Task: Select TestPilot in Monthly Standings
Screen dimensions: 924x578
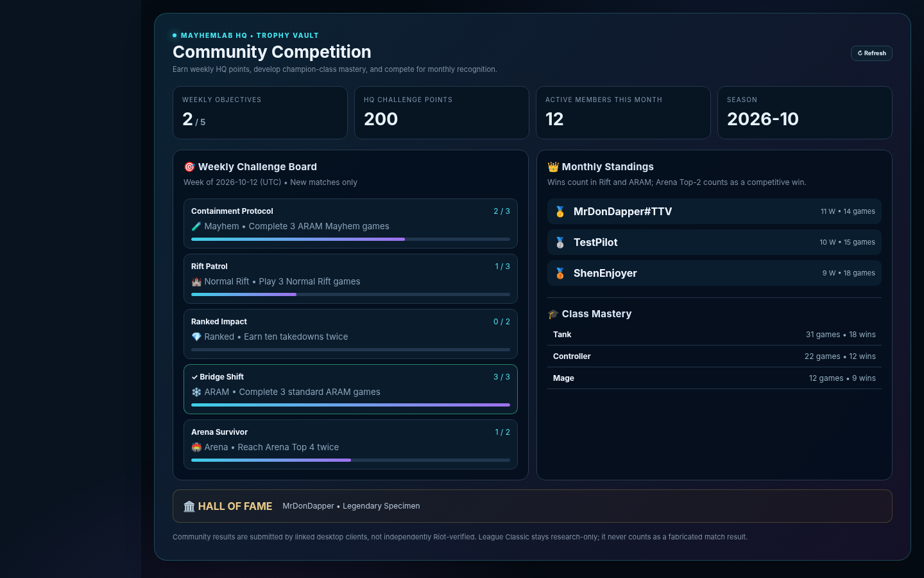Action: pyautogui.click(x=714, y=242)
